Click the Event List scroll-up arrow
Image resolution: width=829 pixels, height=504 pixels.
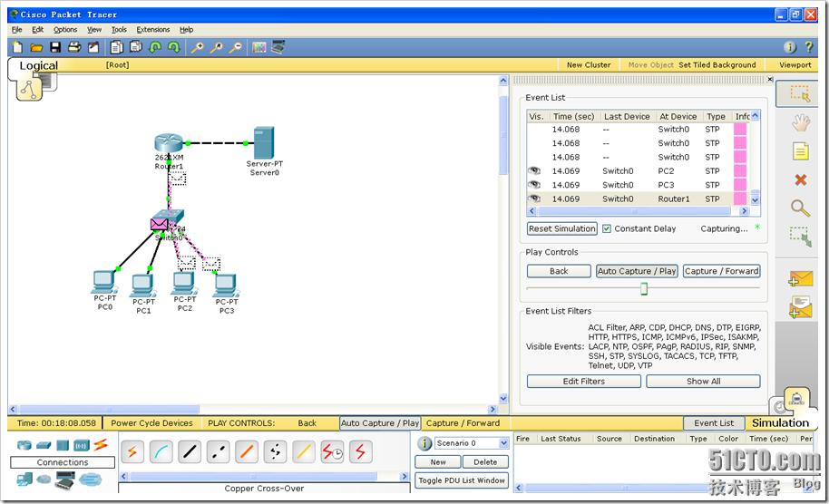tap(755, 115)
